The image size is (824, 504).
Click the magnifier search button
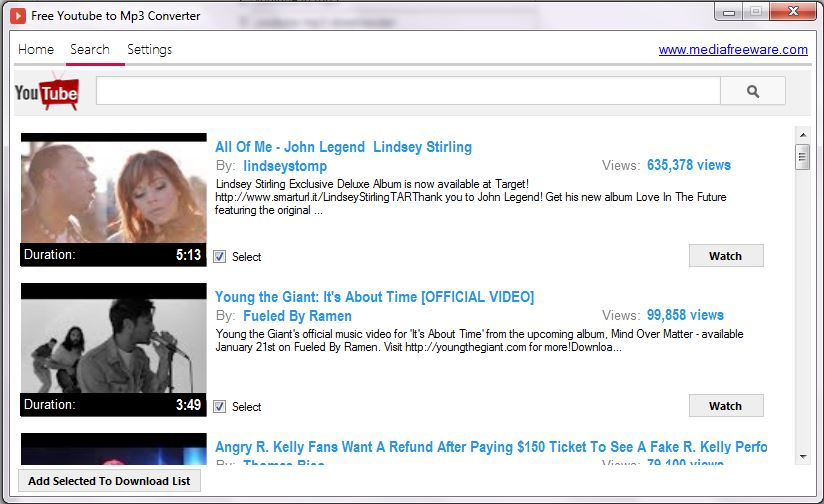753,91
